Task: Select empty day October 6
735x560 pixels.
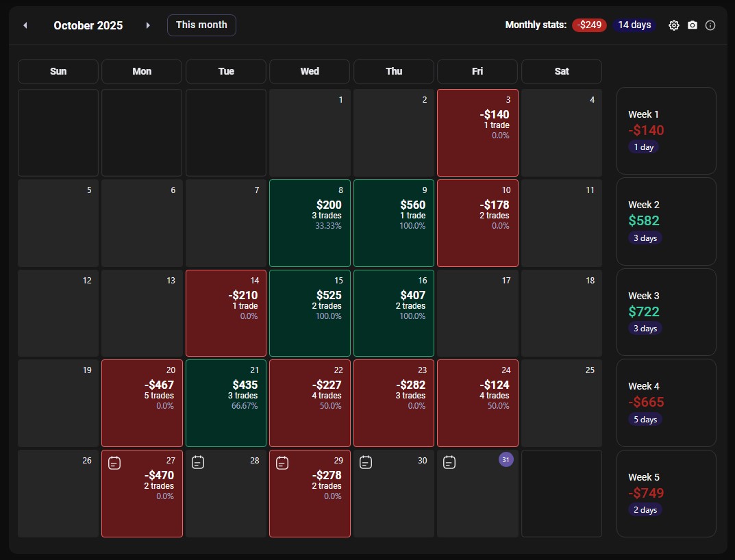Action: tap(142, 223)
